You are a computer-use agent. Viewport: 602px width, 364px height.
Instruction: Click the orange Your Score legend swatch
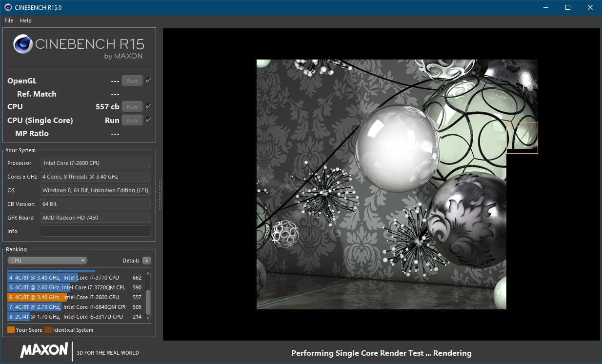pyautogui.click(x=11, y=330)
